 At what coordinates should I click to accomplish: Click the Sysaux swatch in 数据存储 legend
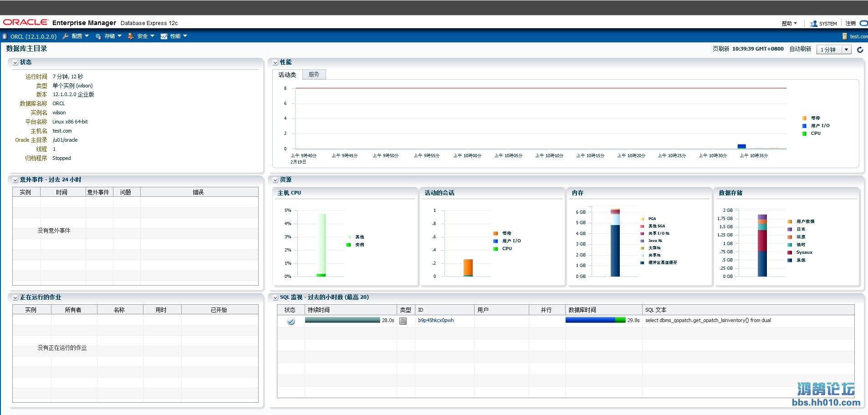(x=790, y=252)
